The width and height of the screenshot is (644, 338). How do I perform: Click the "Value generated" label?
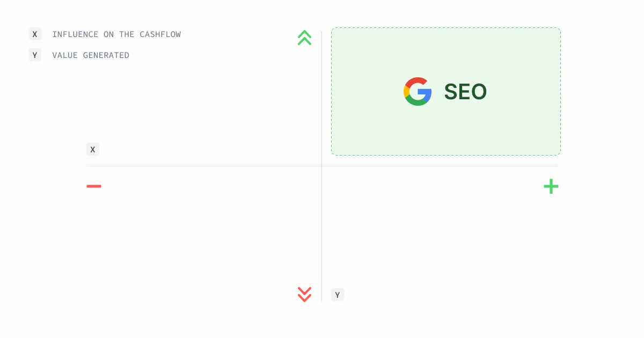(x=91, y=55)
